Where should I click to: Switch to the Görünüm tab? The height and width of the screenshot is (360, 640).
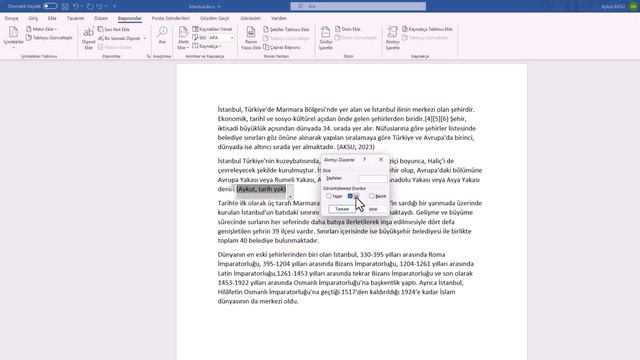pos(250,18)
